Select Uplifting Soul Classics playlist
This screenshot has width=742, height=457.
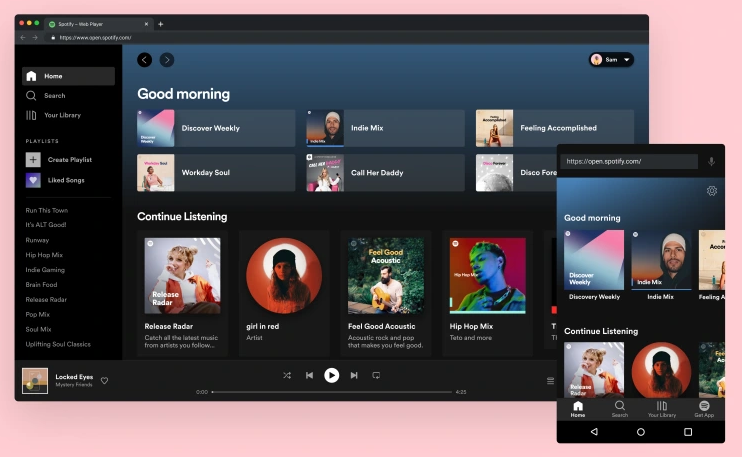click(58, 344)
